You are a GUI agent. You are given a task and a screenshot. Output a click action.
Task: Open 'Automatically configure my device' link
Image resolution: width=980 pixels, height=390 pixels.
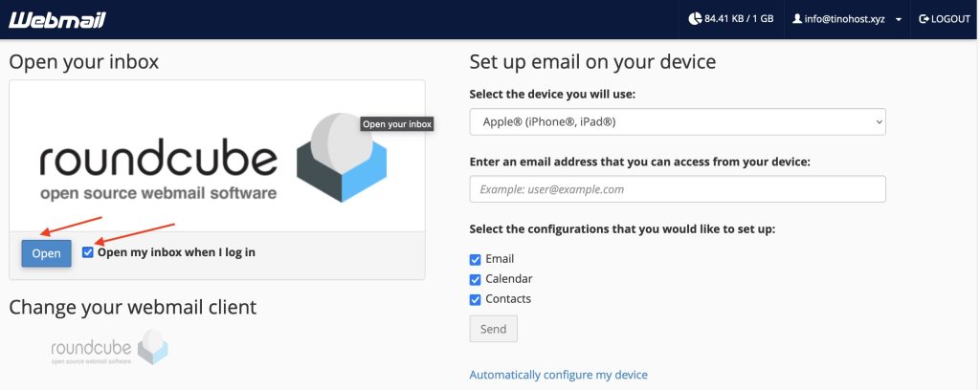pyautogui.click(x=558, y=375)
